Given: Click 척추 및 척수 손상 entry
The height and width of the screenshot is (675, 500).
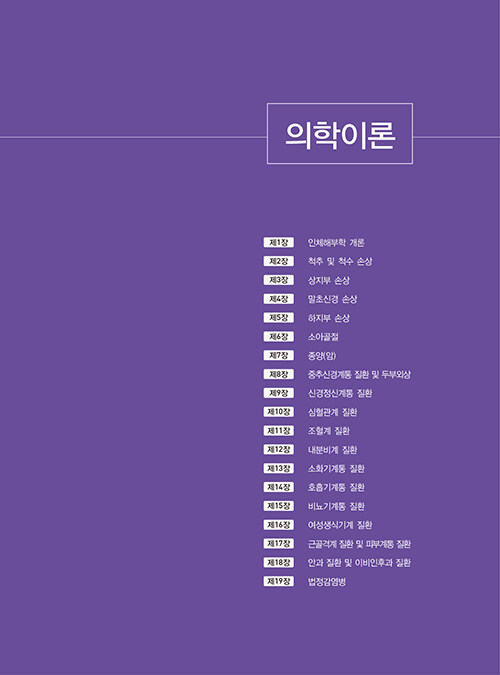Looking at the screenshot, I should (x=340, y=261).
